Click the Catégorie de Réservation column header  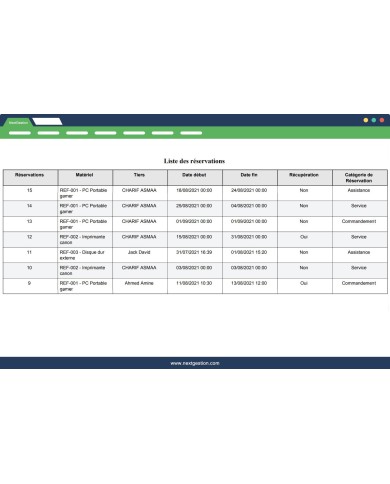[x=359, y=178]
